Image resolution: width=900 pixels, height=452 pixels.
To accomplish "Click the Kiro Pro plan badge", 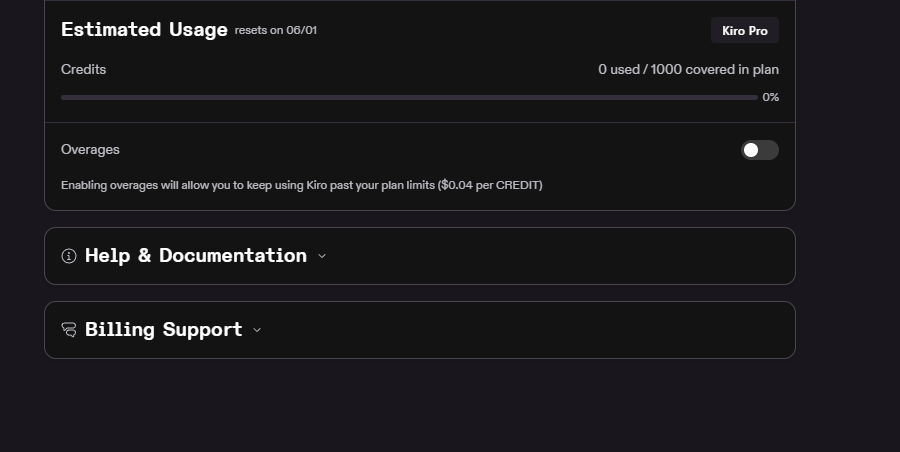I will pyautogui.click(x=744, y=30).
